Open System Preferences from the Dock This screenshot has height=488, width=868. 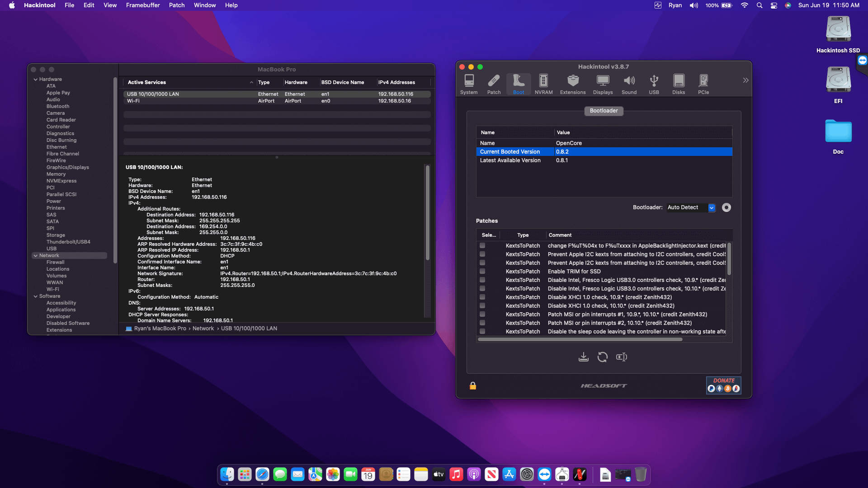tap(527, 474)
